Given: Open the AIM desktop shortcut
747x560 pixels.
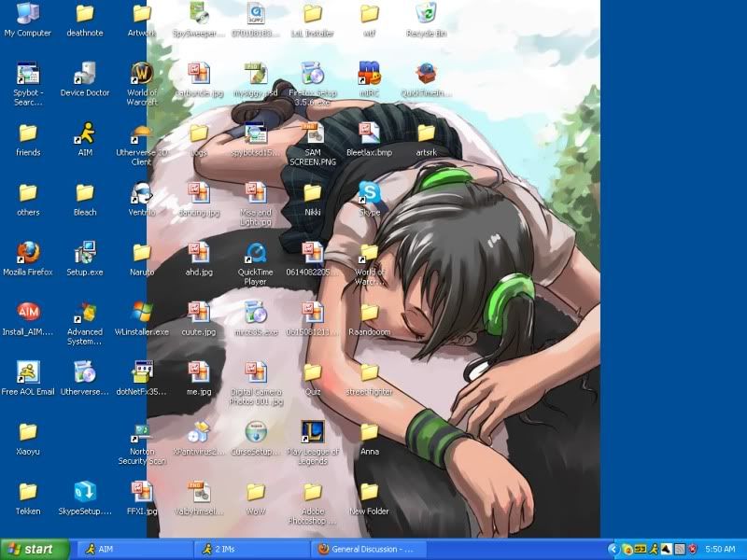Looking at the screenshot, I should point(85,139).
